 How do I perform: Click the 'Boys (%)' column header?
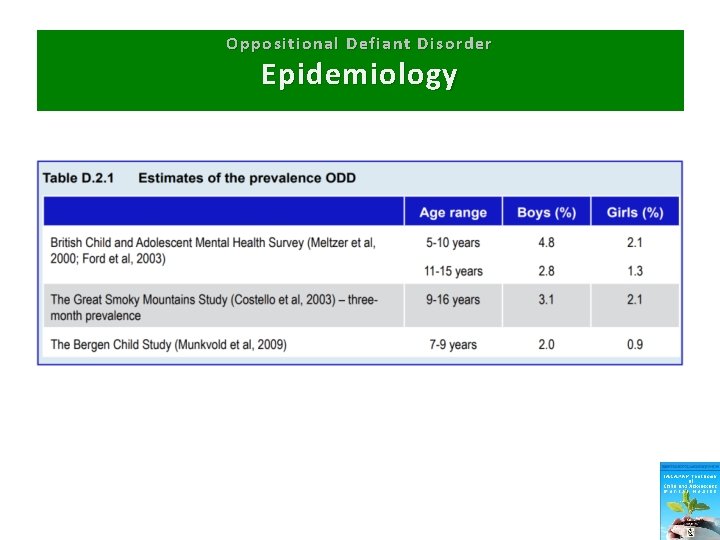[546, 213]
